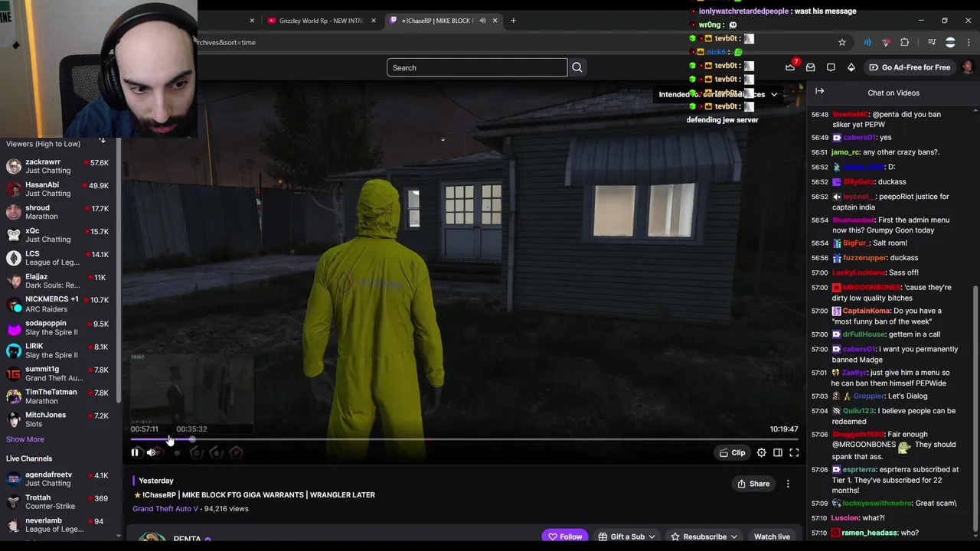Open the video player settings gear
The height and width of the screenshot is (551, 980).
coord(761,453)
